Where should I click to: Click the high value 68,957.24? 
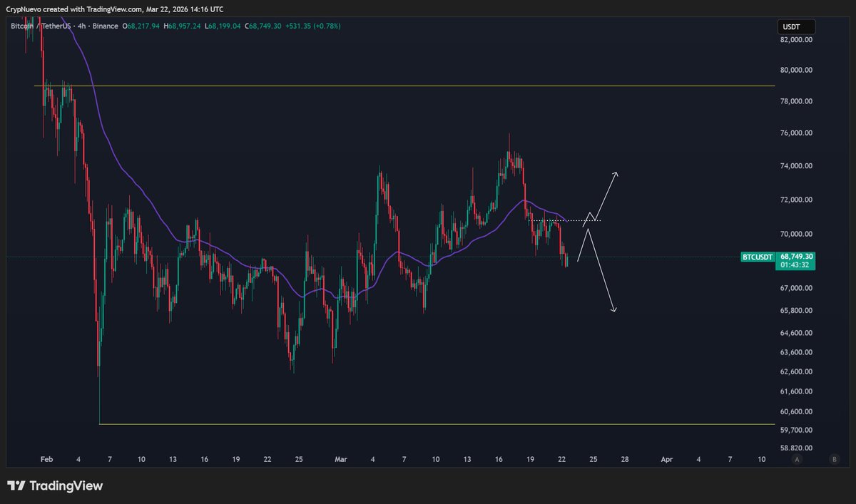point(184,26)
